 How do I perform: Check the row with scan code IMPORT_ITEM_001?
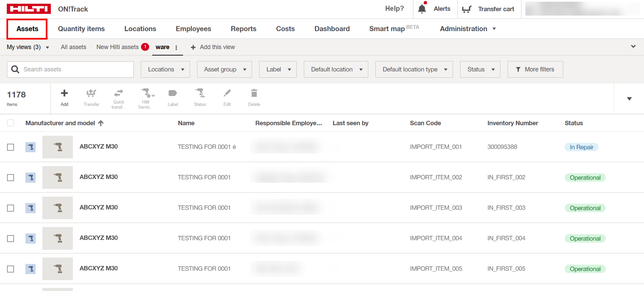click(11, 147)
